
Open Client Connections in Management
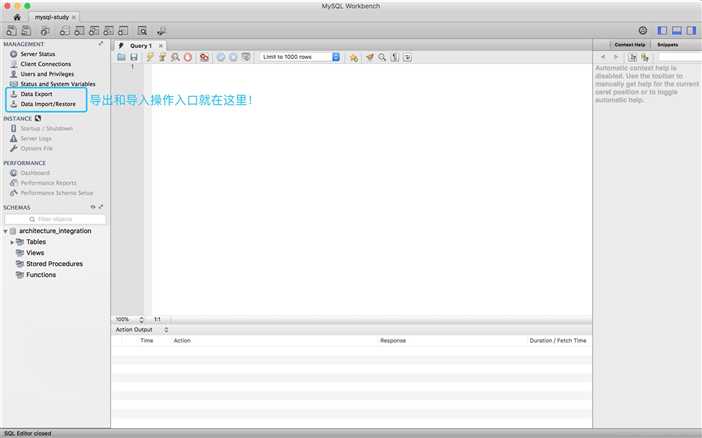(46, 64)
